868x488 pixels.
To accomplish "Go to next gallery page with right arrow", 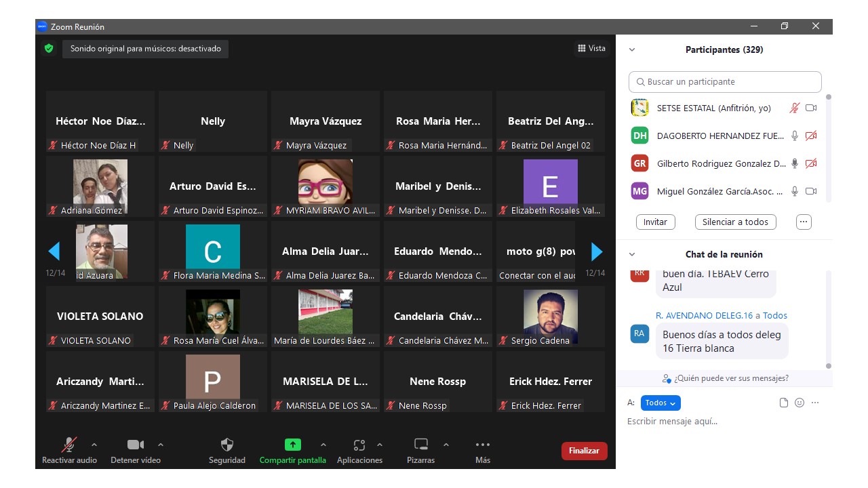I will click(x=597, y=251).
